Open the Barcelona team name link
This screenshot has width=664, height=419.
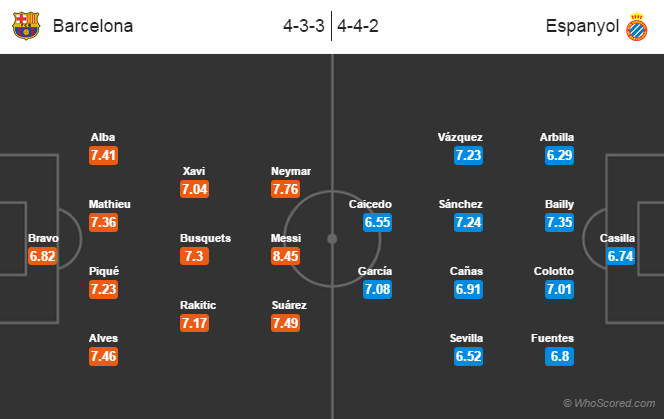[x=93, y=26]
